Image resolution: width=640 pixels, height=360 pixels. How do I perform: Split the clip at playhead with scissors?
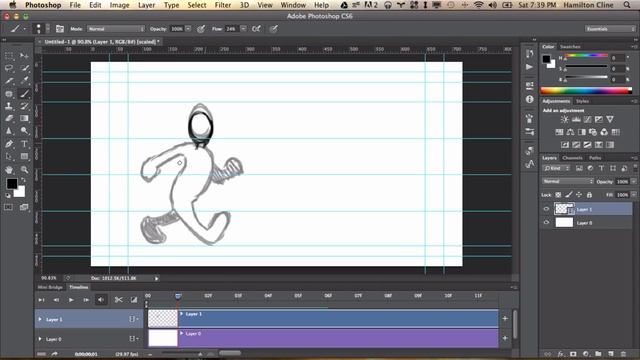pyautogui.click(x=118, y=300)
